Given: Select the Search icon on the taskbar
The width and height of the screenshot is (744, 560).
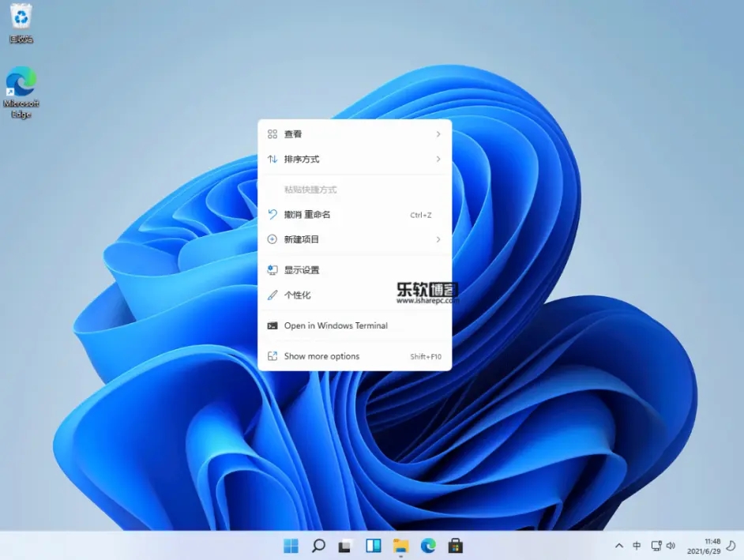Looking at the screenshot, I should pyautogui.click(x=318, y=546).
